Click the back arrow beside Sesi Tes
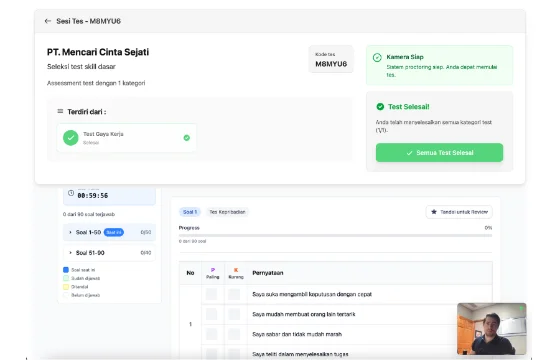Image resolution: width=560 pixels, height=360 pixels. point(48,21)
